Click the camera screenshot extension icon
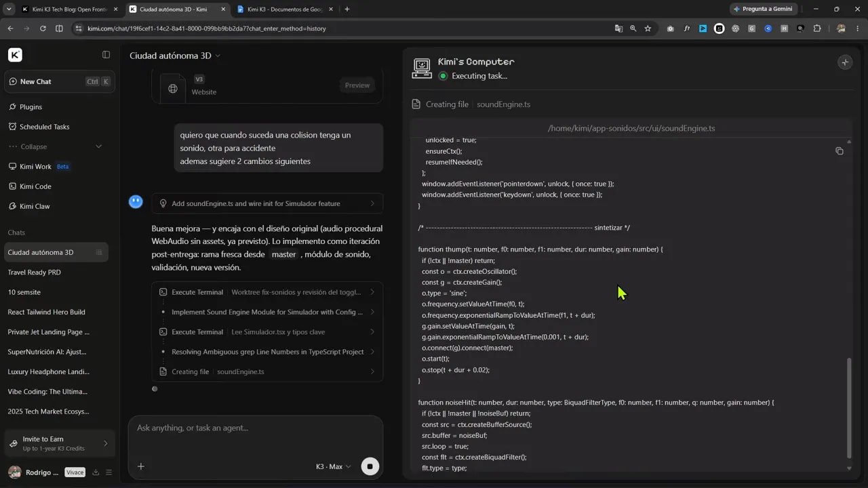This screenshot has width=868, height=488. click(670, 28)
